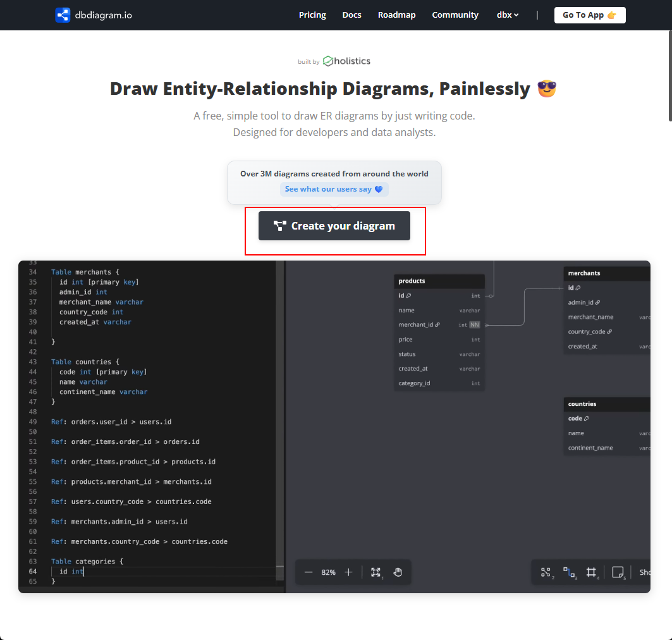Zoom in with the plus icon

349,572
